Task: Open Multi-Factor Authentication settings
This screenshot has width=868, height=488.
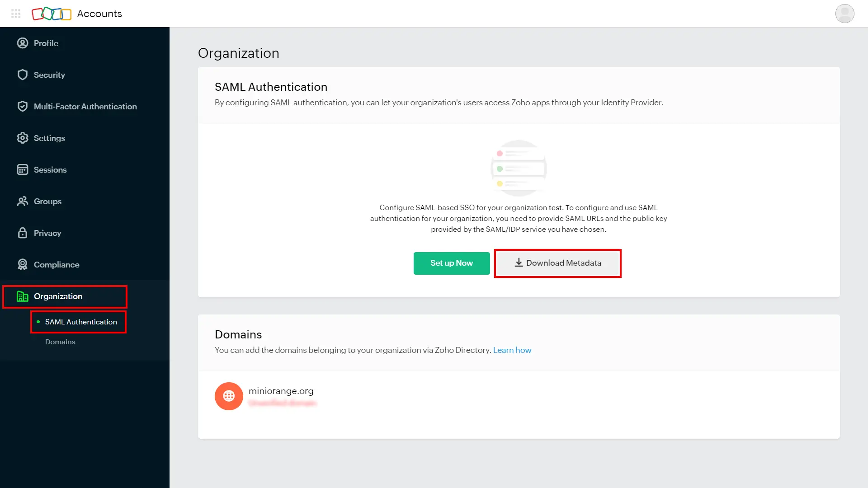Action: click(x=85, y=106)
